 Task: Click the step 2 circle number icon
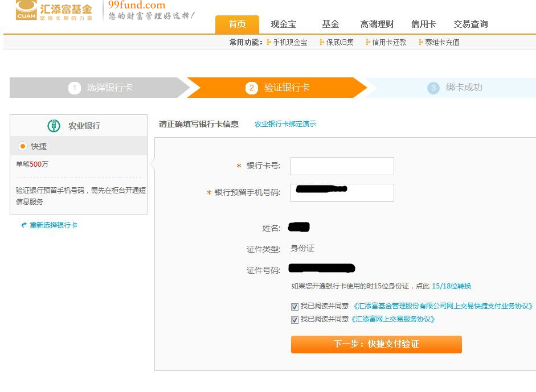(252, 88)
